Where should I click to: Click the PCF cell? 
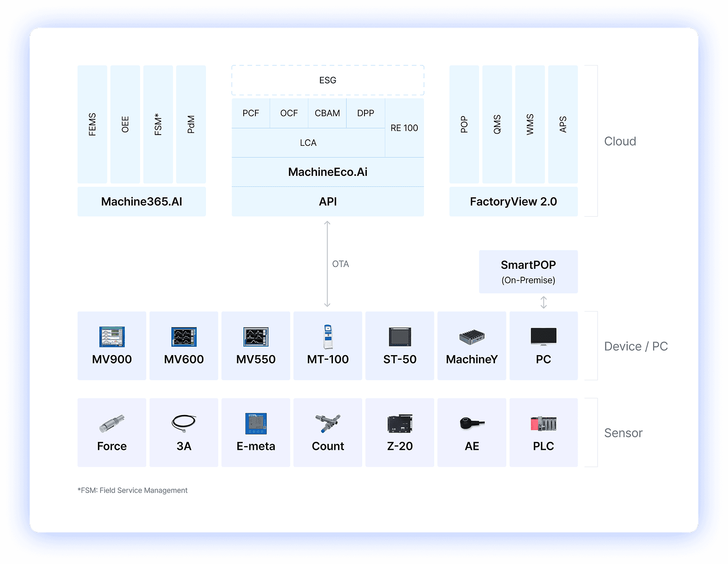coord(251,113)
